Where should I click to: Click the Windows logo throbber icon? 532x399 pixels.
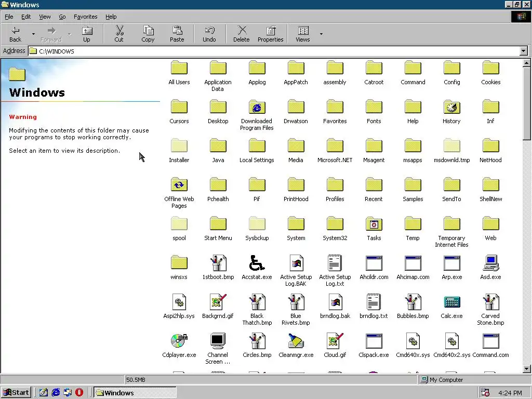coord(521,17)
